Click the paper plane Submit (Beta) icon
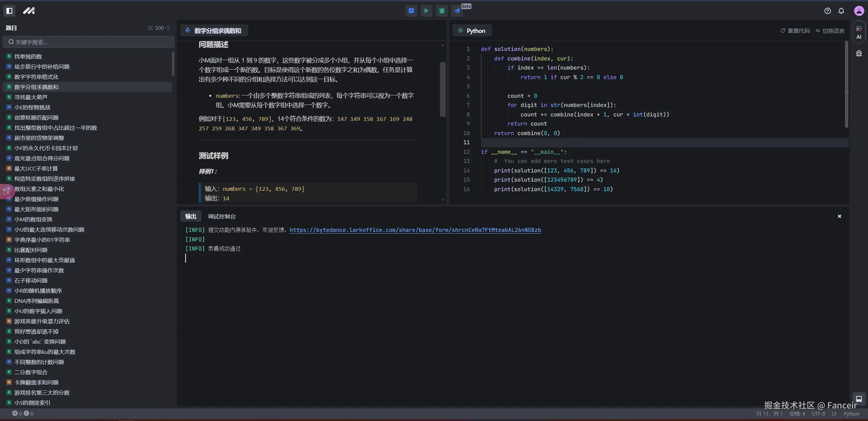 click(457, 11)
